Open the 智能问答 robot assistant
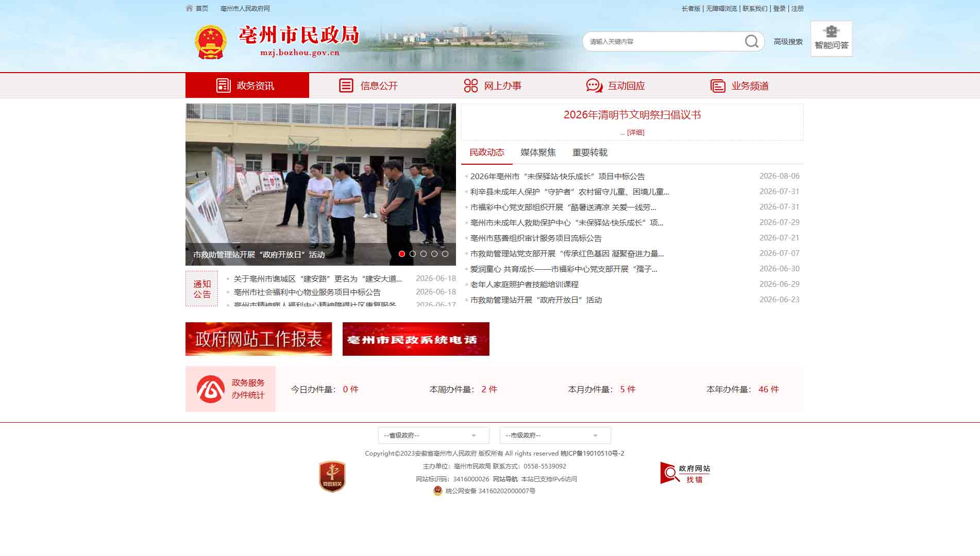 click(831, 39)
